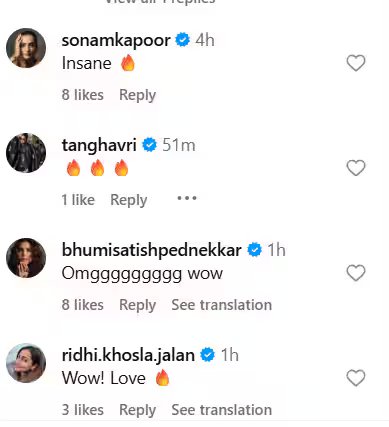See translation of "Wow! Love" comment
Viewport: 389px width, 427px height.
(x=222, y=410)
